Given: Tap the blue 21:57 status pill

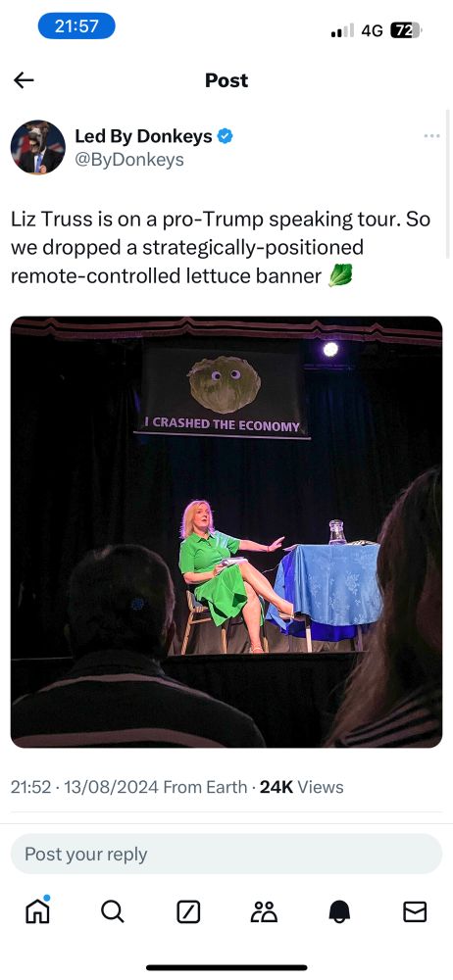Looking at the screenshot, I should (76, 26).
